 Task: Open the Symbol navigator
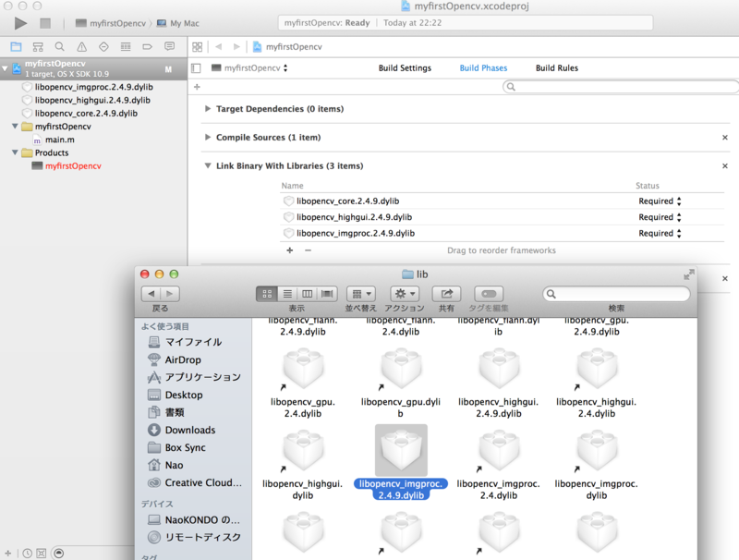click(x=38, y=46)
